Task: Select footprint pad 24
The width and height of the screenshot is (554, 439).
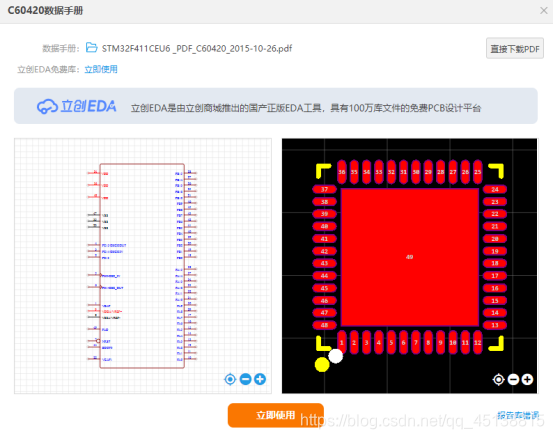Action: pyautogui.click(x=495, y=189)
